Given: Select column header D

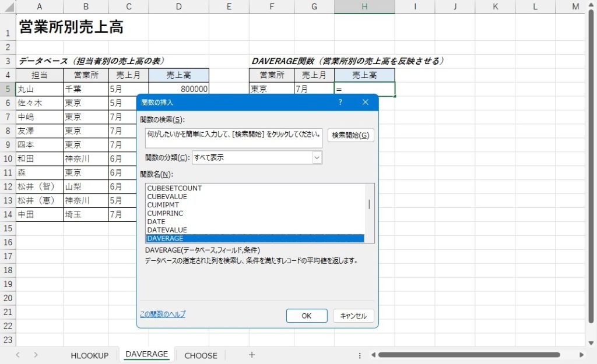Looking at the screenshot, I should [x=178, y=6].
